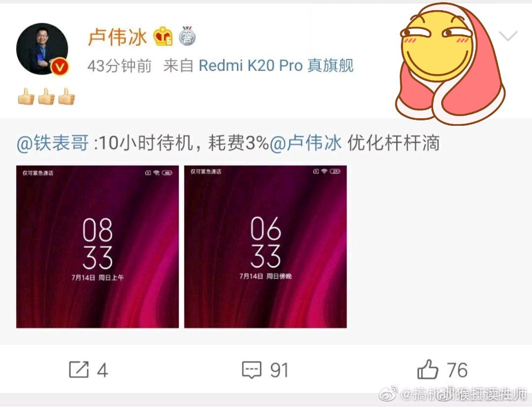This screenshot has height=407, width=532.
Task: Like the post with thumbs-up icon
Action: (428, 369)
